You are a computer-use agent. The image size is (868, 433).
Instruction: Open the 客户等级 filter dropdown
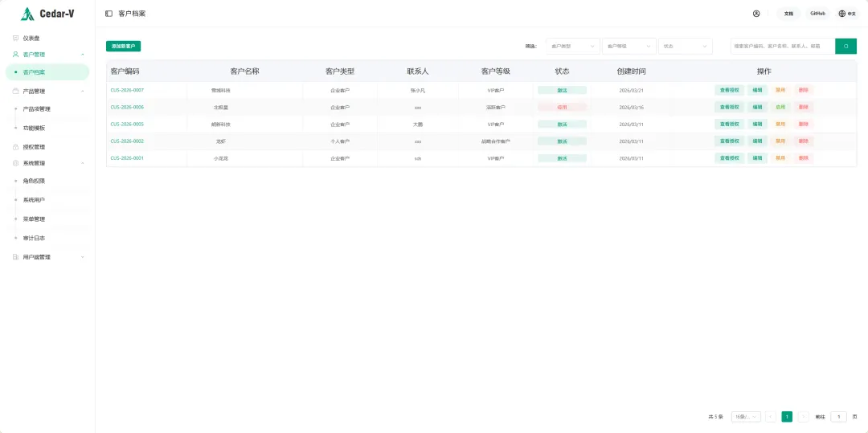(x=629, y=46)
